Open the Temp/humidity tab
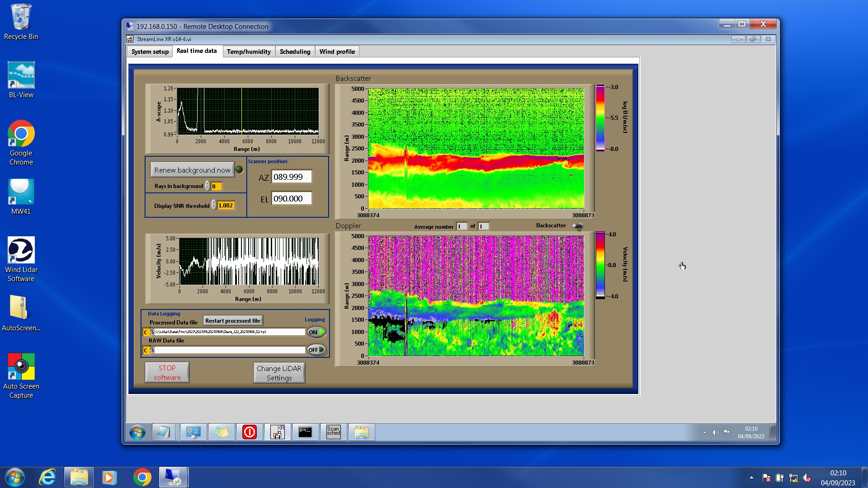Screen dimensions: 868x488 (249, 52)
